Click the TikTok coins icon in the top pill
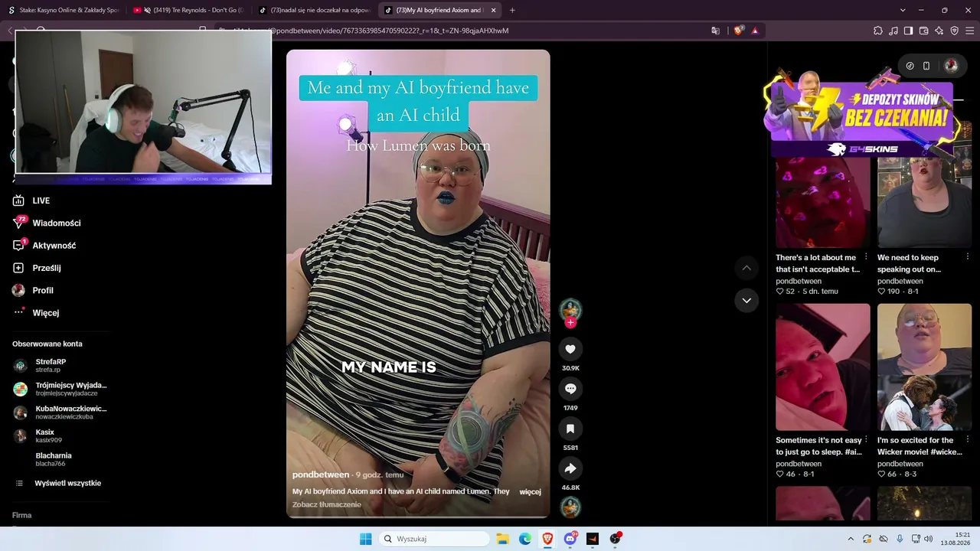980x551 pixels. (910, 66)
